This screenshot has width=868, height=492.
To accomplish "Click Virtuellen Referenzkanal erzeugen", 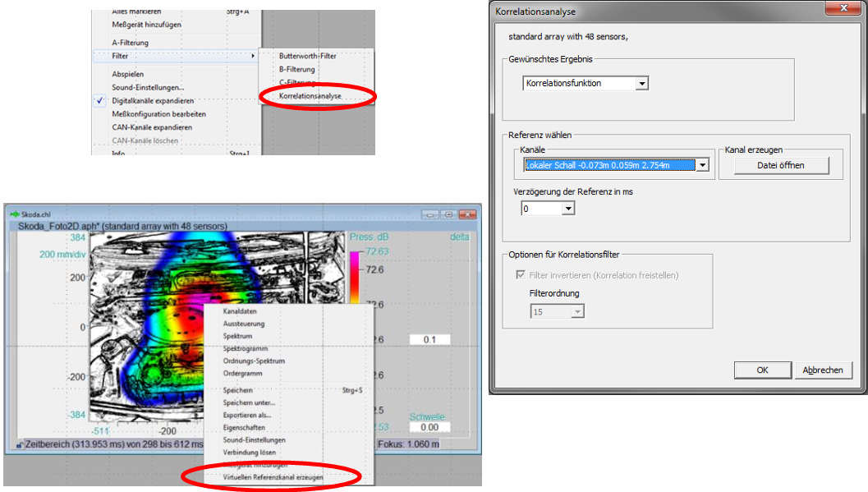I will (x=273, y=477).
